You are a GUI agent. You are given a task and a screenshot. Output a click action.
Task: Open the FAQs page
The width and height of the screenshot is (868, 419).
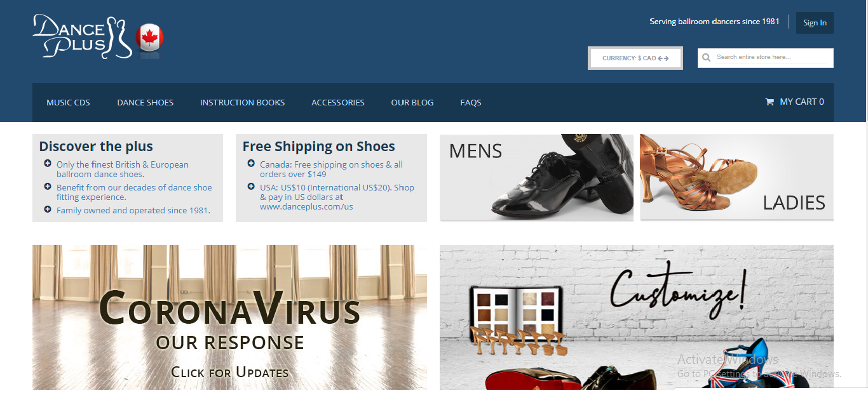pyautogui.click(x=471, y=102)
